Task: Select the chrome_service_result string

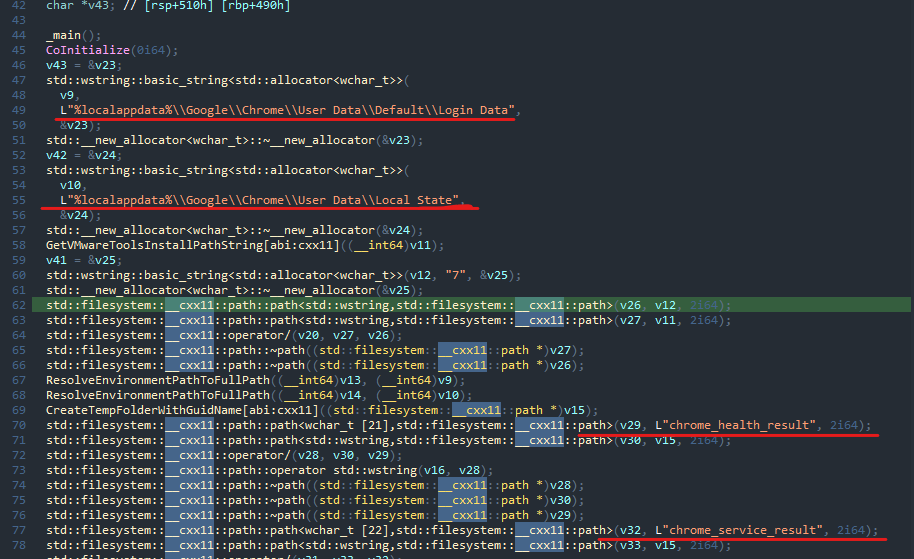Action: point(739,530)
